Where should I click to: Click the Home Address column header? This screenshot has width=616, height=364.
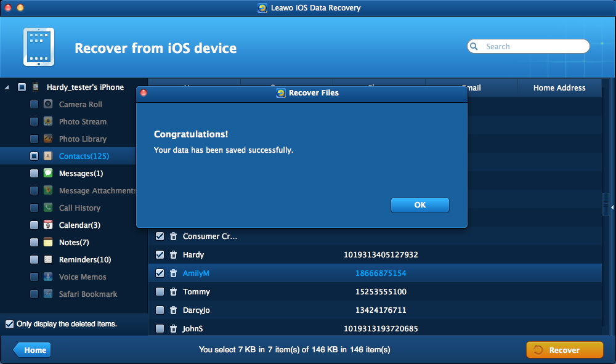(559, 88)
